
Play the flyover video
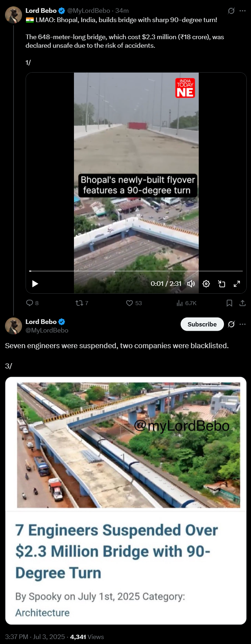click(x=35, y=284)
